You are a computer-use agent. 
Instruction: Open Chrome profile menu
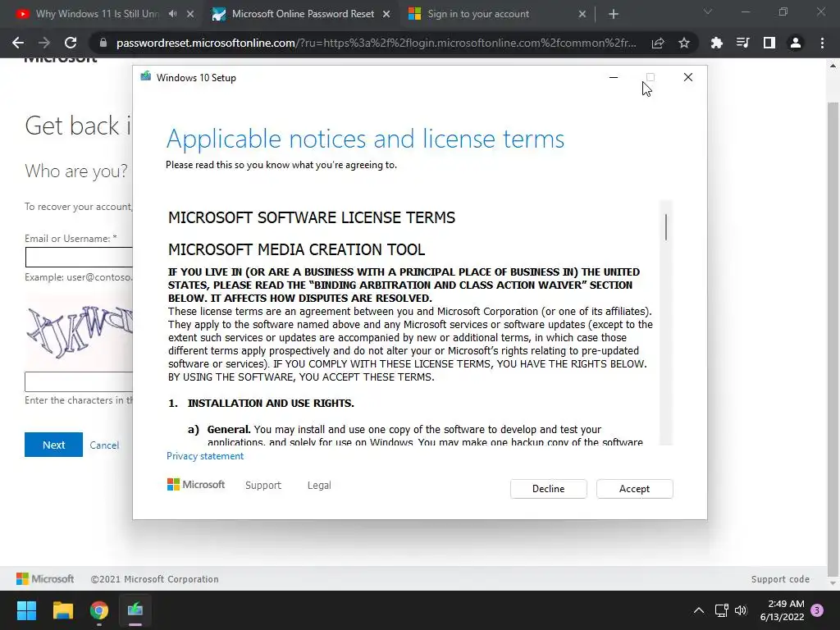(796, 43)
